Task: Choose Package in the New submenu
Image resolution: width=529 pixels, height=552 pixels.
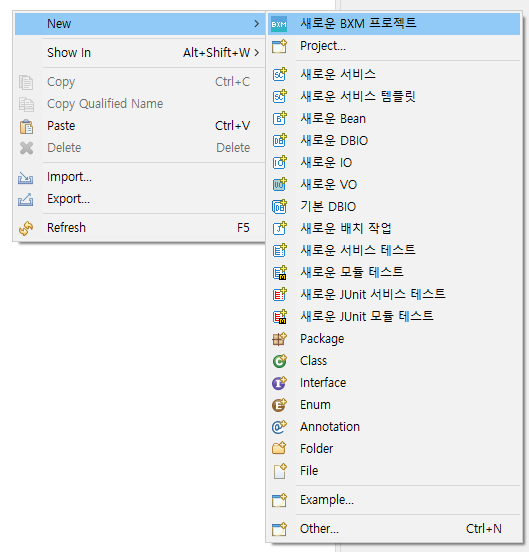Action: 394,339
